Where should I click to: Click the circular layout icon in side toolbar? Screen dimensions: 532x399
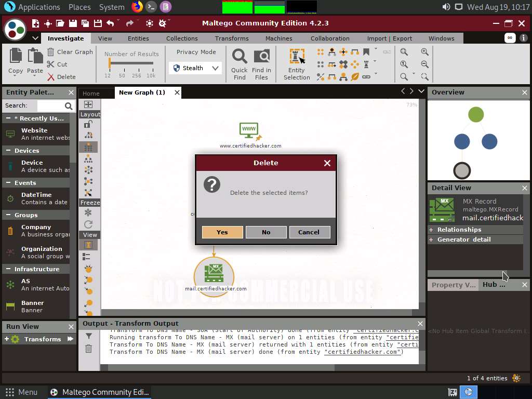pyautogui.click(x=88, y=170)
